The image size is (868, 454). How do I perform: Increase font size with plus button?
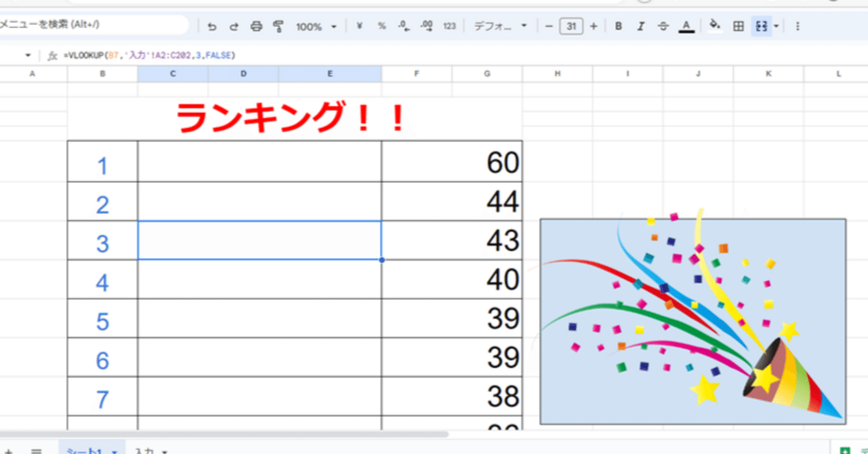click(593, 26)
